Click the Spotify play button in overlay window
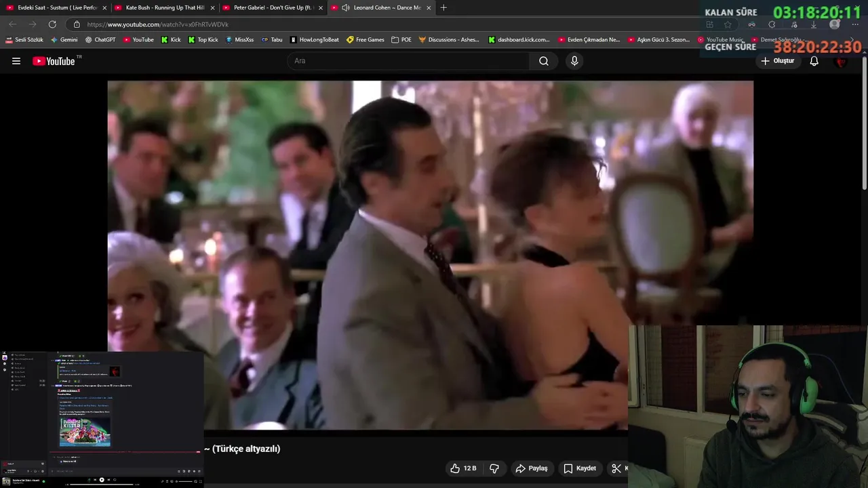The image size is (868, 488). click(102, 480)
